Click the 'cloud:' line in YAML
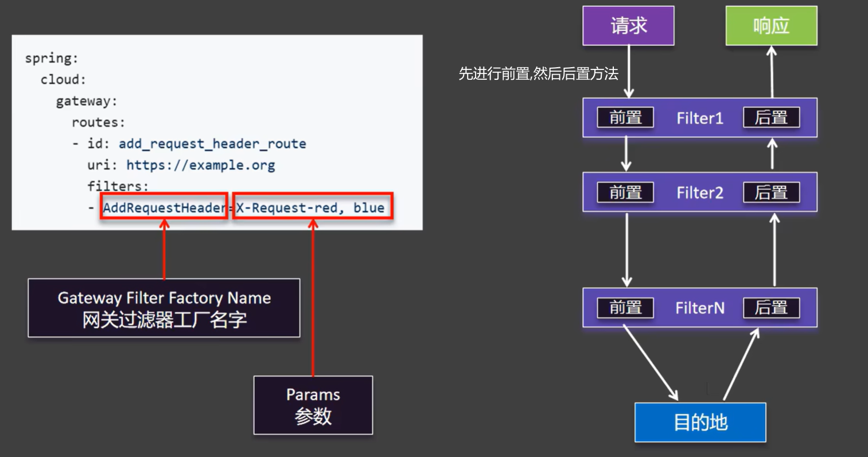Viewport: 868px width, 457px height. point(63,80)
